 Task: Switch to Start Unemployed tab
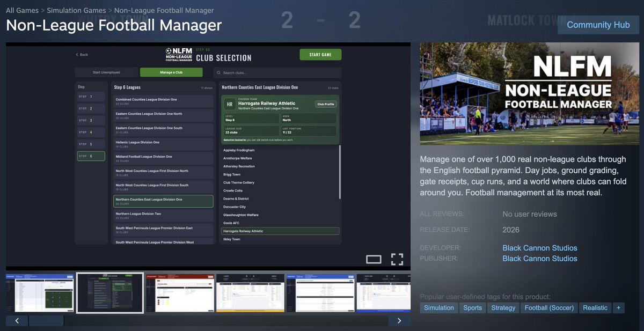click(106, 72)
